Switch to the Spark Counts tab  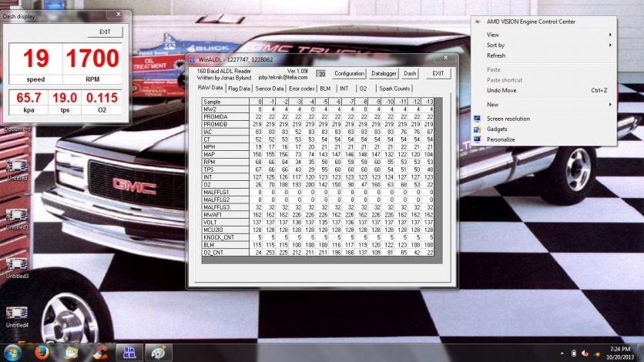click(394, 89)
